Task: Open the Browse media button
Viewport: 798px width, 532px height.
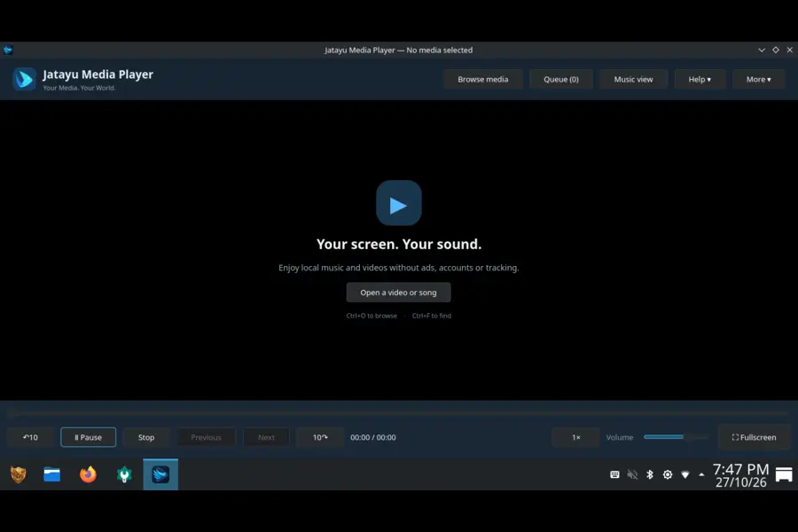Action: (482, 80)
